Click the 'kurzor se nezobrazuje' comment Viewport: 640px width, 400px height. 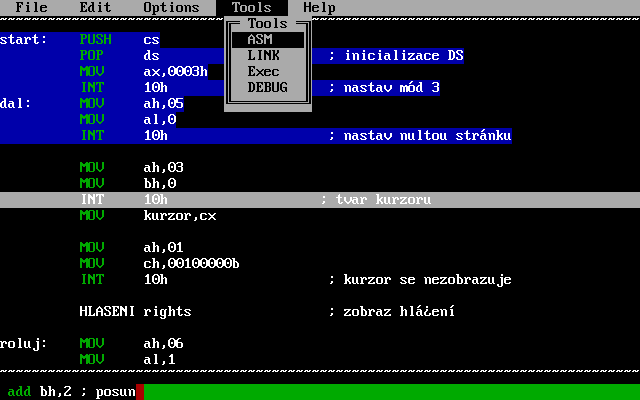click(x=420, y=279)
